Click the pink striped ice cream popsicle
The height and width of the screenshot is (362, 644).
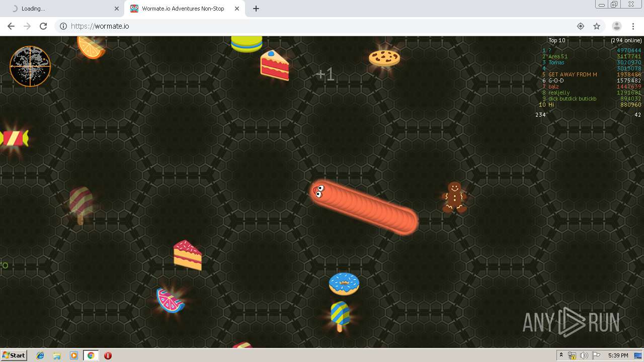point(81,205)
